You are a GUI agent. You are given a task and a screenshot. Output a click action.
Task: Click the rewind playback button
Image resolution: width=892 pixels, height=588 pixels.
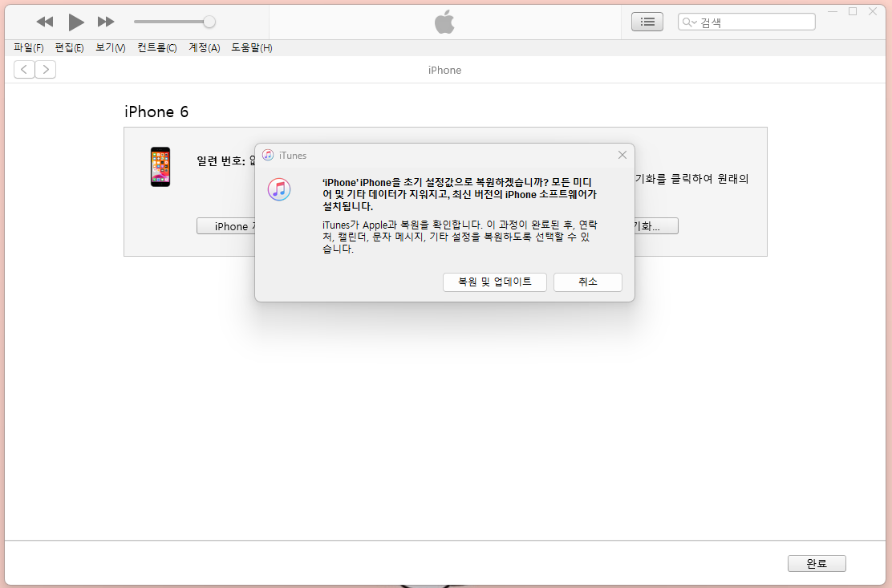tap(44, 22)
